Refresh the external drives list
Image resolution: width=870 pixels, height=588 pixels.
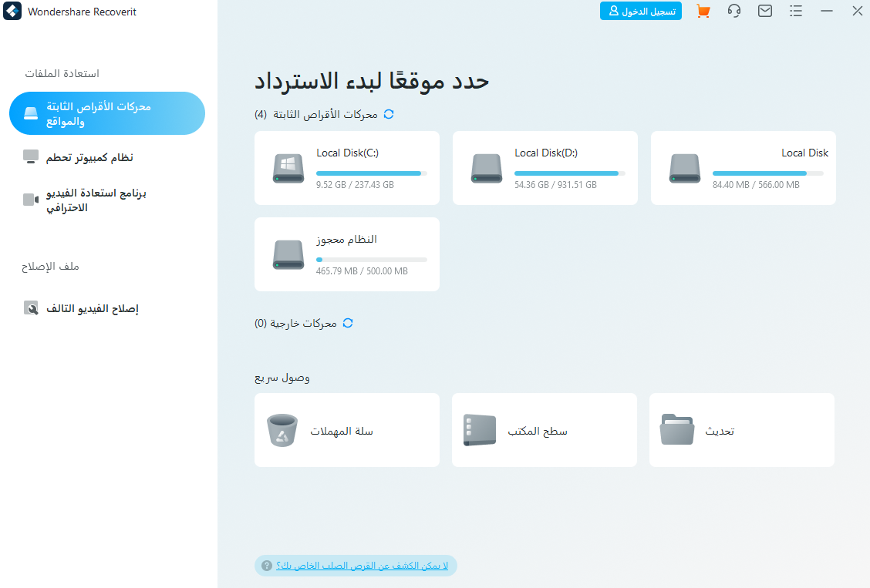(348, 323)
